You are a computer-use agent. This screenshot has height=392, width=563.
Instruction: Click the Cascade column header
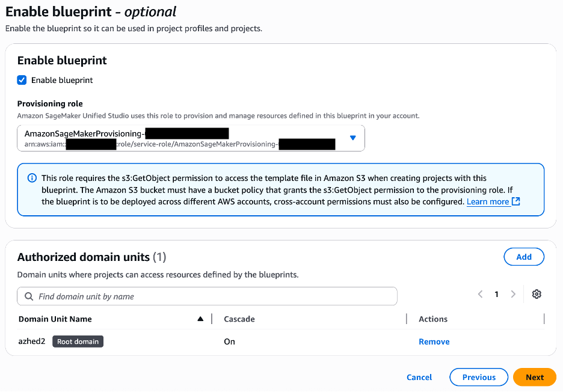[239, 319]
